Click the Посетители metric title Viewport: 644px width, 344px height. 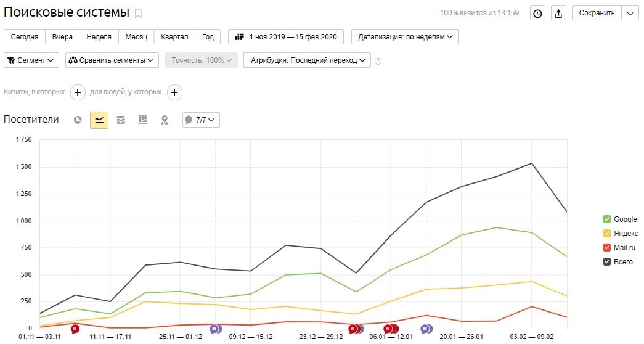31,120
